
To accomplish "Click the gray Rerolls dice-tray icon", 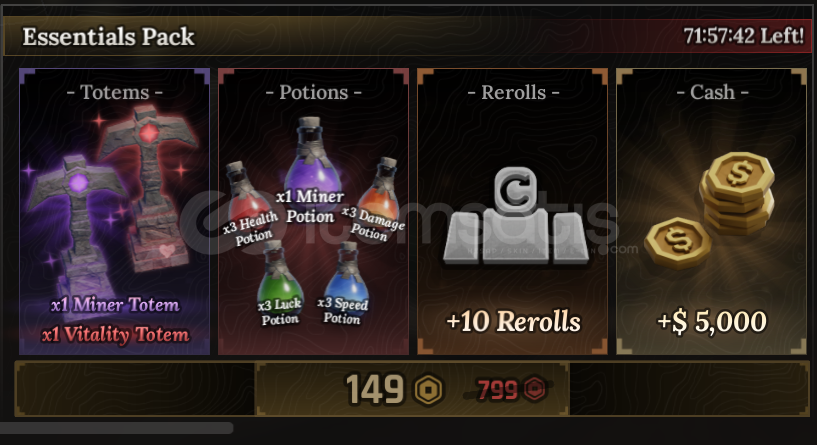I will (515, 217).
